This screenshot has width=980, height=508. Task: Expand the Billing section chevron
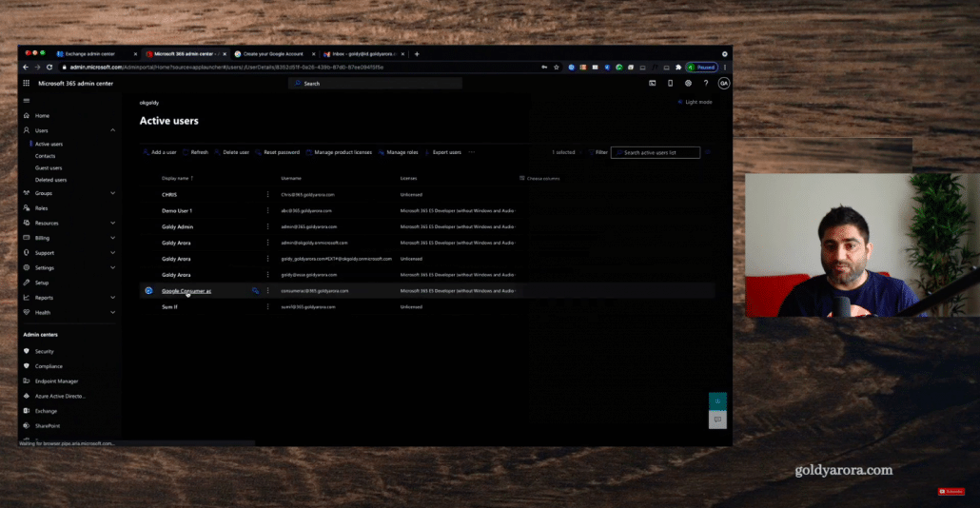click(x=112, y=238)
